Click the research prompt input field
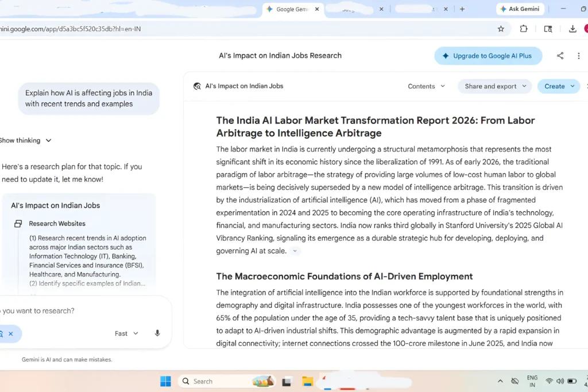 pyautogui.click(x=69, y=311)
